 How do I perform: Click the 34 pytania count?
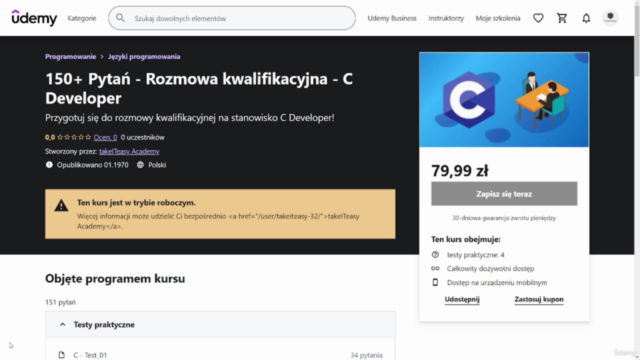[x=367, y=356]
